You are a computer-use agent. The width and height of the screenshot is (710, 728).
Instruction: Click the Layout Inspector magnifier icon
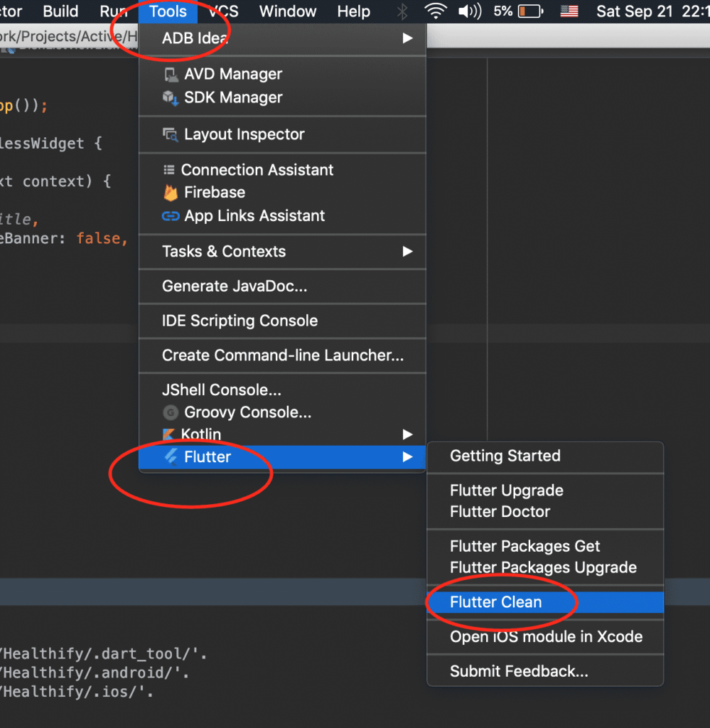coord(171,134)
